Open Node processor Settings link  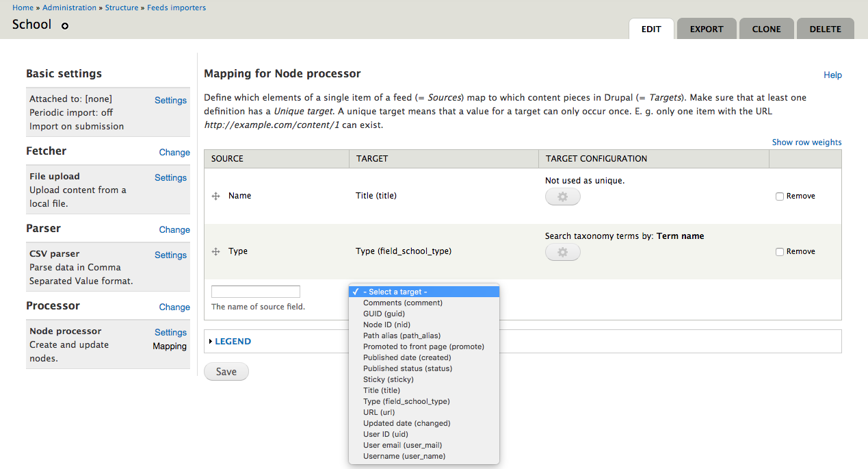(x=170, y=332)
